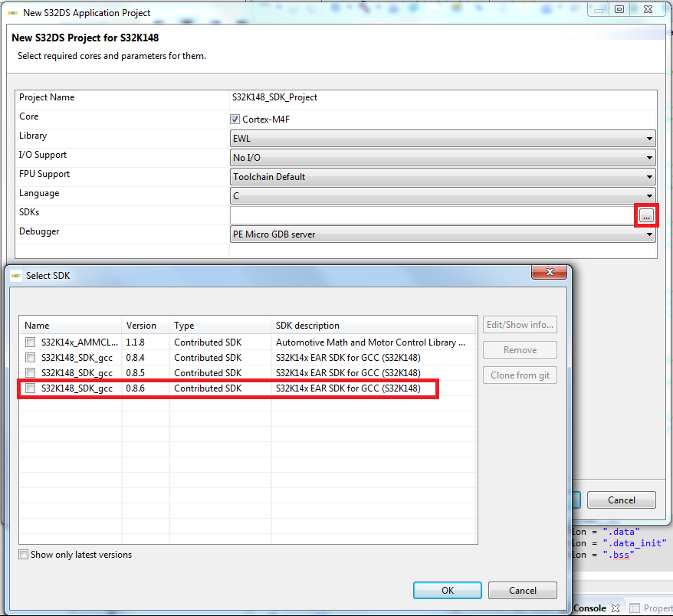Check S32K148_SDK_gcc version 0.8.6 checkbox
Viewport: 673px width, 616px height.
[x=30, y=388]
